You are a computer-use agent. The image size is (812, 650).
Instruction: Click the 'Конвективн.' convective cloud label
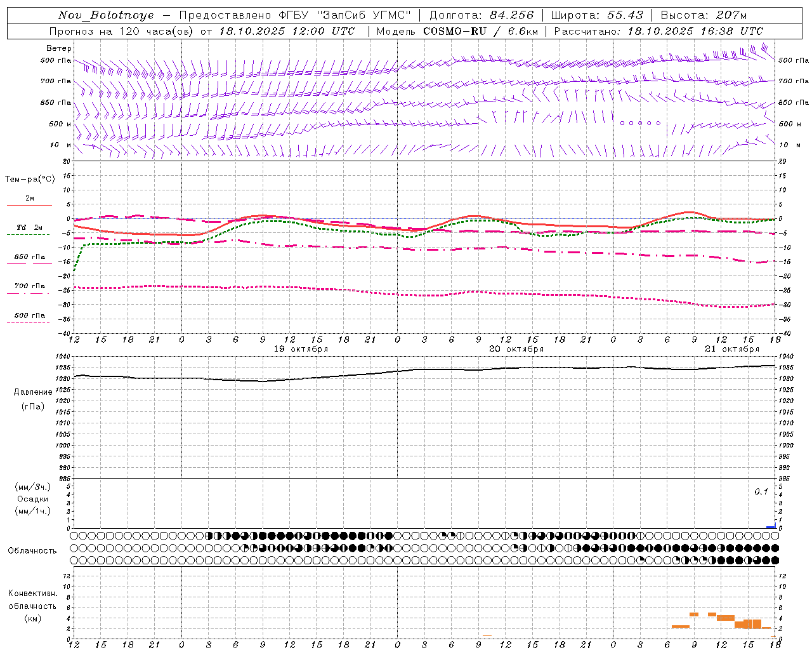point(32,594)
